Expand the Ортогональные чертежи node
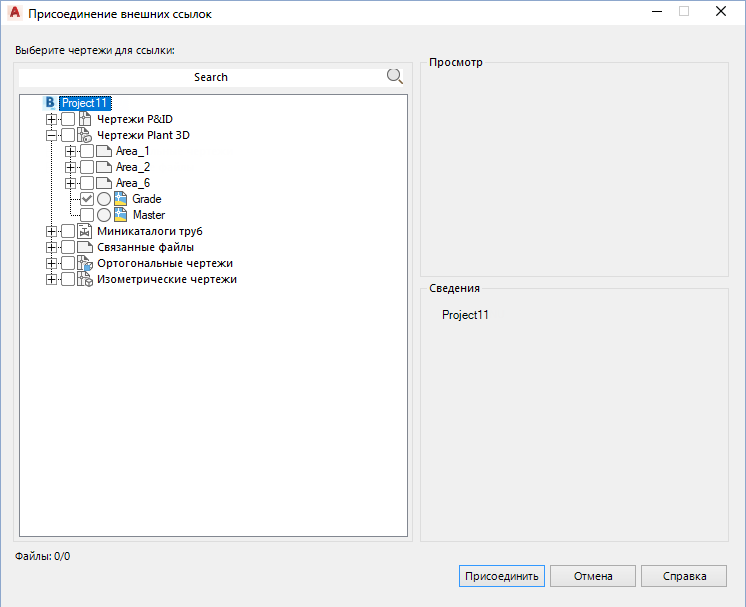This screenshot has width=746, height=607. coord(51,263)
